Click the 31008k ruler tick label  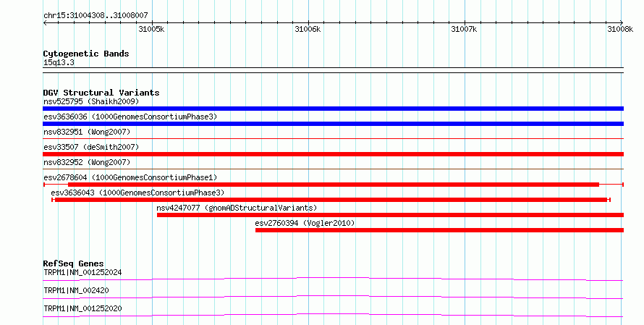point(620,29)
